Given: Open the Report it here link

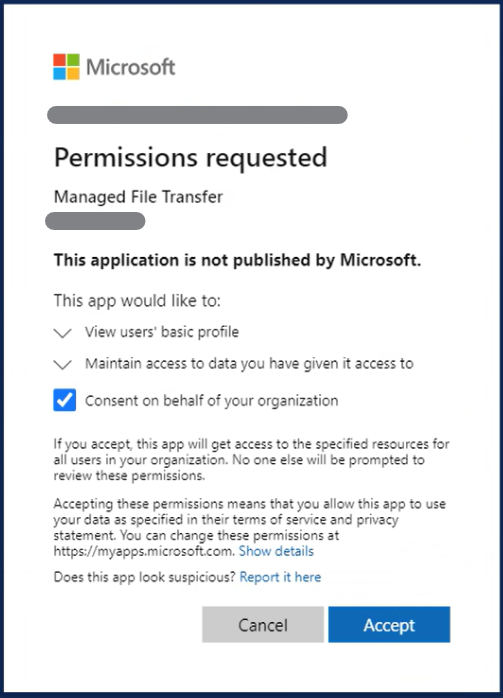Looking at the screenshot, I should [280, 577].
